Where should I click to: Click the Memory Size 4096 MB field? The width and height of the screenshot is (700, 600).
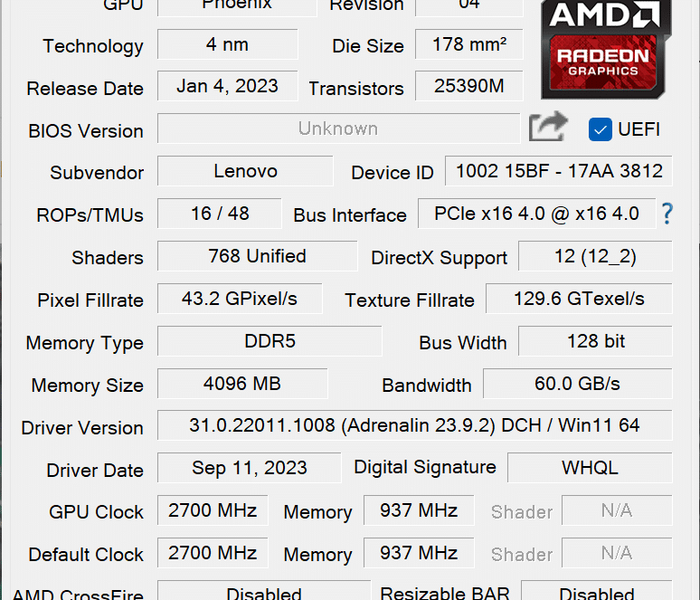[x=242, y=384]
